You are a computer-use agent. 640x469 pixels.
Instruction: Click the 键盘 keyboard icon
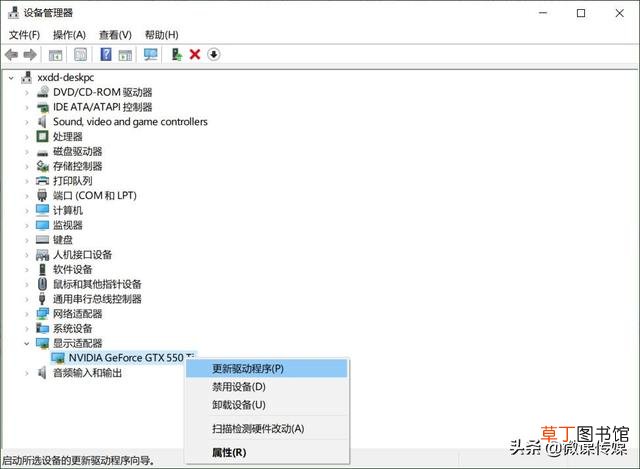pyautogui.click(x=42, y=240)
